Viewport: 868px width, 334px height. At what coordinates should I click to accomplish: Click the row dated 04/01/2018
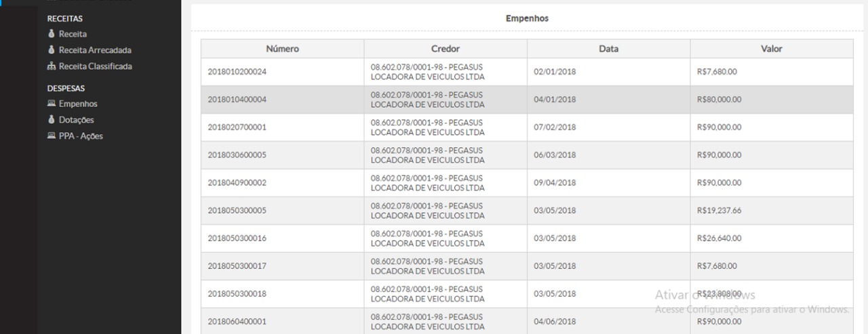[555, 100]
